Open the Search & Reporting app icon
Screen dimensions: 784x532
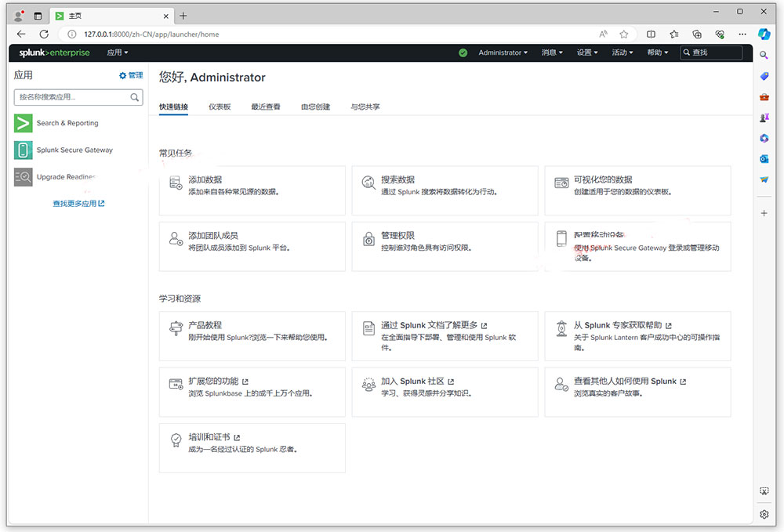(x=23, y=123)
